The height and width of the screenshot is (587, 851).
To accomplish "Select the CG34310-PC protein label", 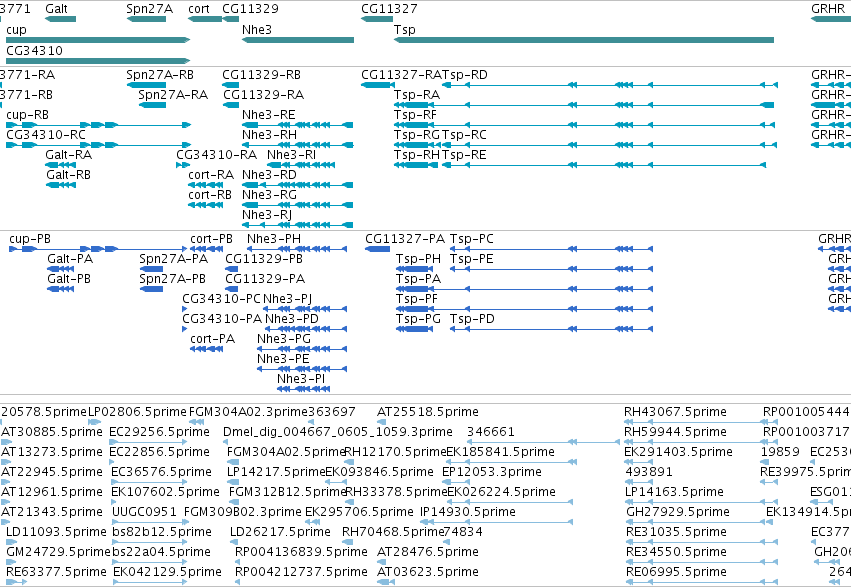I will click(221, 299).
